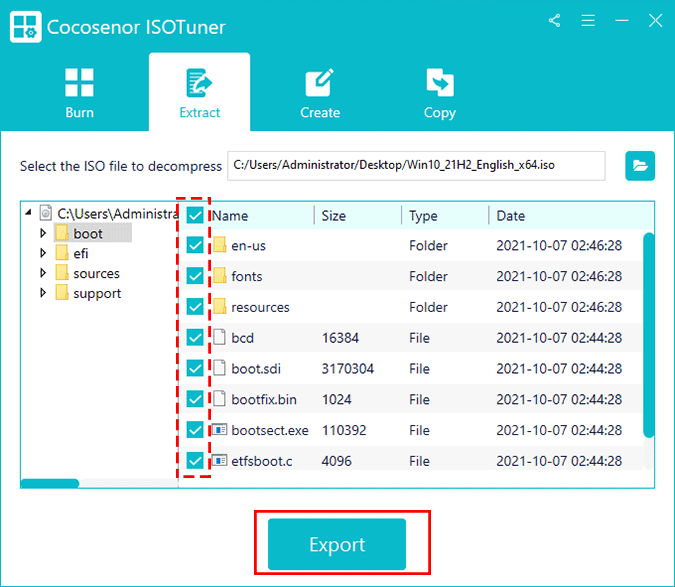Viewport: 675px width, 587px height.
Task: Switch to the Burn tab
Action: pyautogui.click(x=80, y=93)
